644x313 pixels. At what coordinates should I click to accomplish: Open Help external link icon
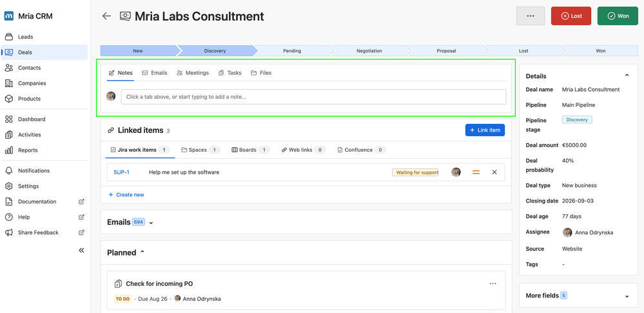pyautogui.click(x=81, y=217)
